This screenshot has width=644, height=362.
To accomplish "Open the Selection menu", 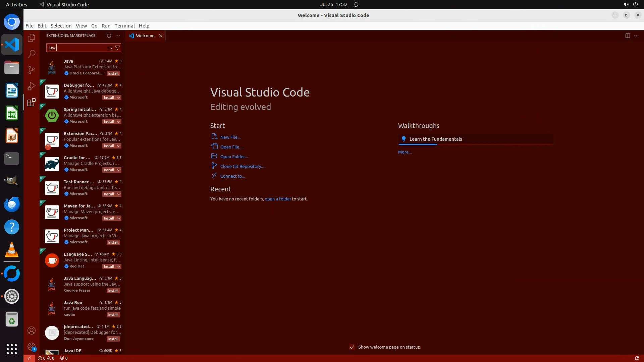I will tap(61, 25).
